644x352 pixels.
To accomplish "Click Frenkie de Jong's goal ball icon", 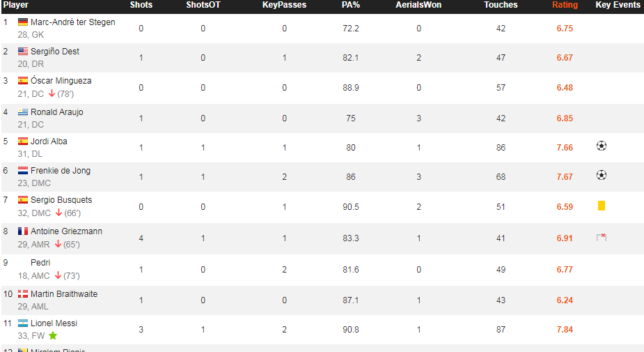I will coord(602,175).
